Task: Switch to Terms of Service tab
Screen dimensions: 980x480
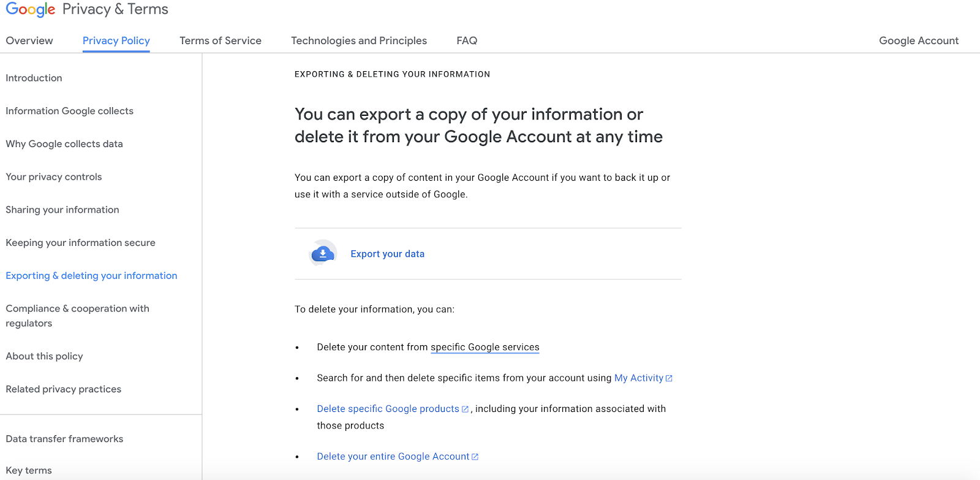Action: (x=221, y=40)
